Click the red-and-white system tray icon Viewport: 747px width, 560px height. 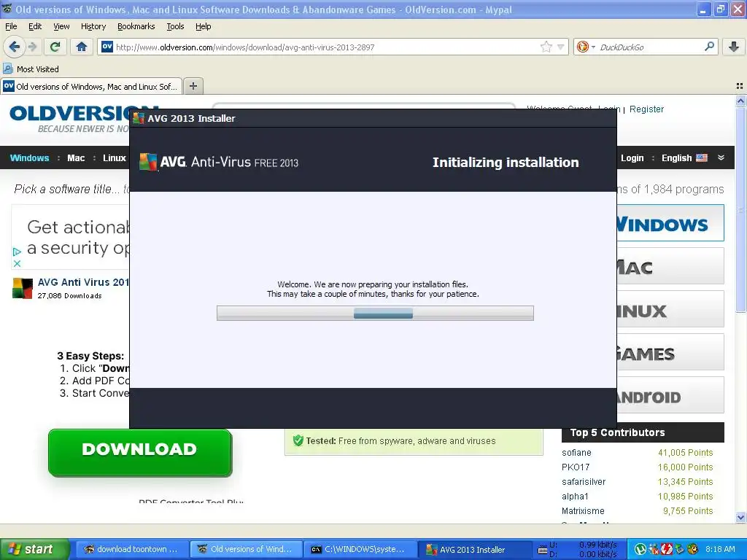667,549
